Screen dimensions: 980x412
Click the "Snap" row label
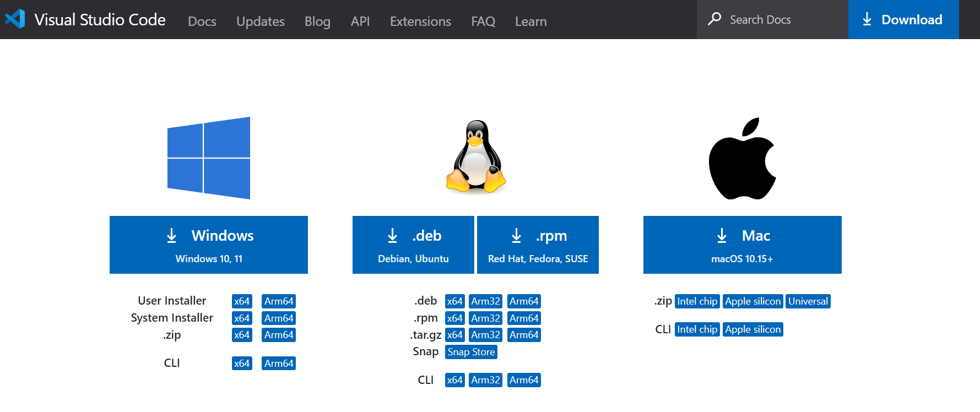click(426, 352)
